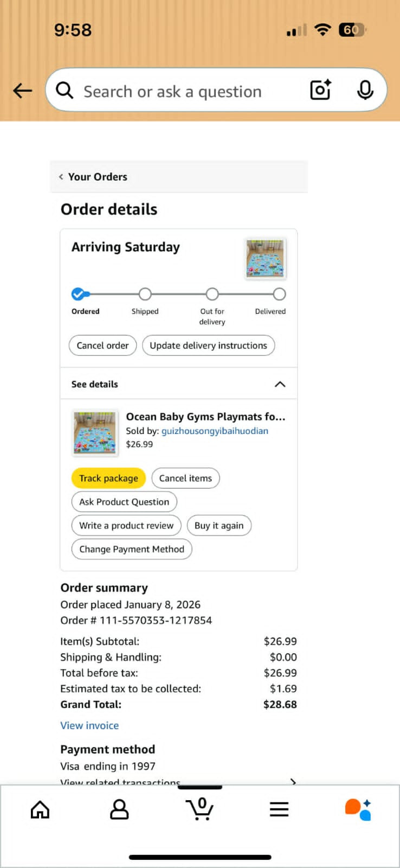The height and width of the screenshot is (868, 400).
Task: Go to Home tab icon
Action: [40, 810]
